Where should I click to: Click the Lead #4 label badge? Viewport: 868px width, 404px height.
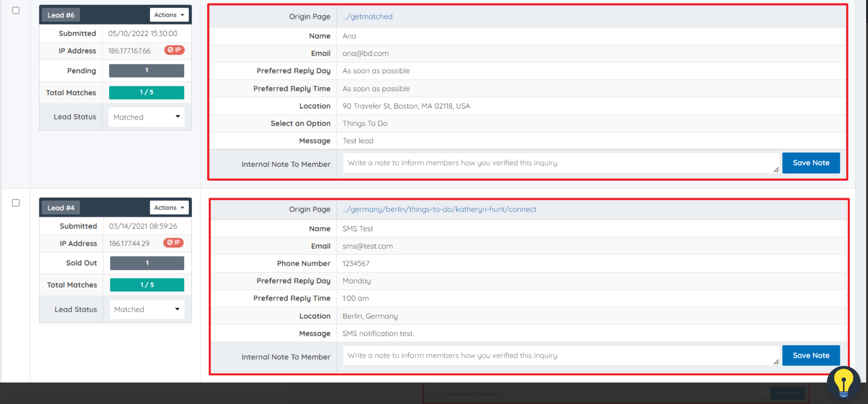(x=61, y=208)
